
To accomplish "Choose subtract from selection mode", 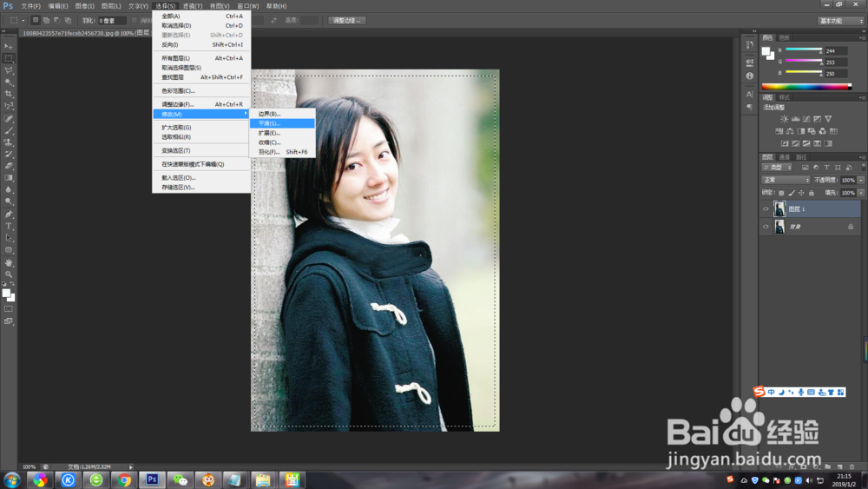I will point(57,20).
